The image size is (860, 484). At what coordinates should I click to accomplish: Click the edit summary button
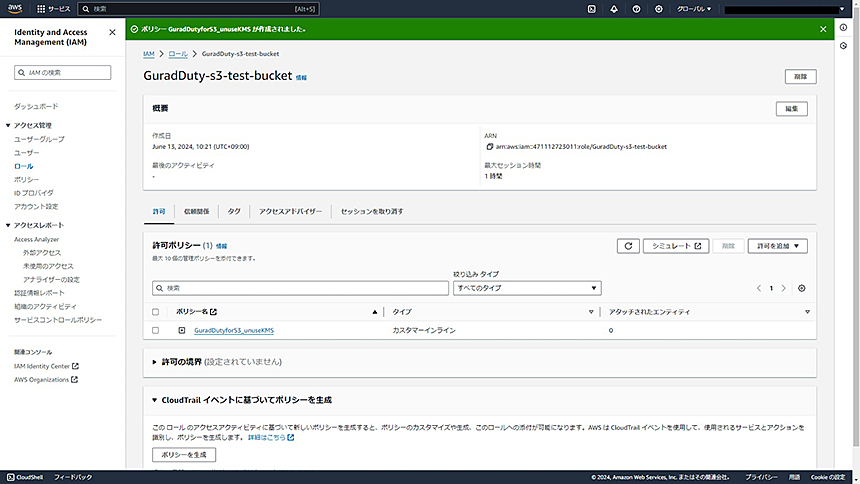pyautogui.click(x=791, y=109)
